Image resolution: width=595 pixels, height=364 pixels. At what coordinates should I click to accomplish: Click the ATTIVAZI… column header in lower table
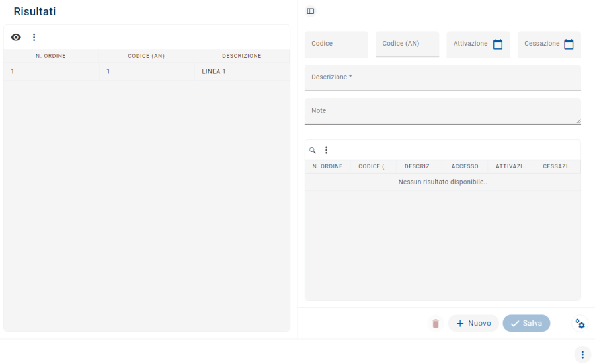click(511, 167)
